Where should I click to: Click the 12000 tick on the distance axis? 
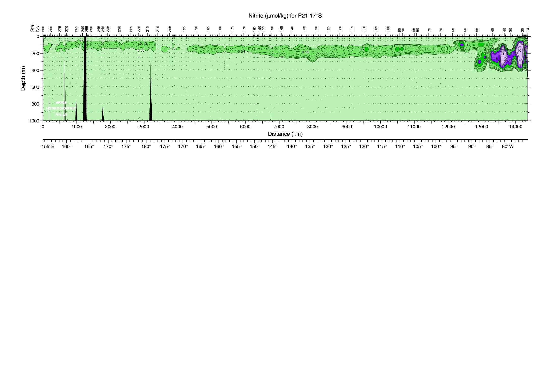pos(448,127)
